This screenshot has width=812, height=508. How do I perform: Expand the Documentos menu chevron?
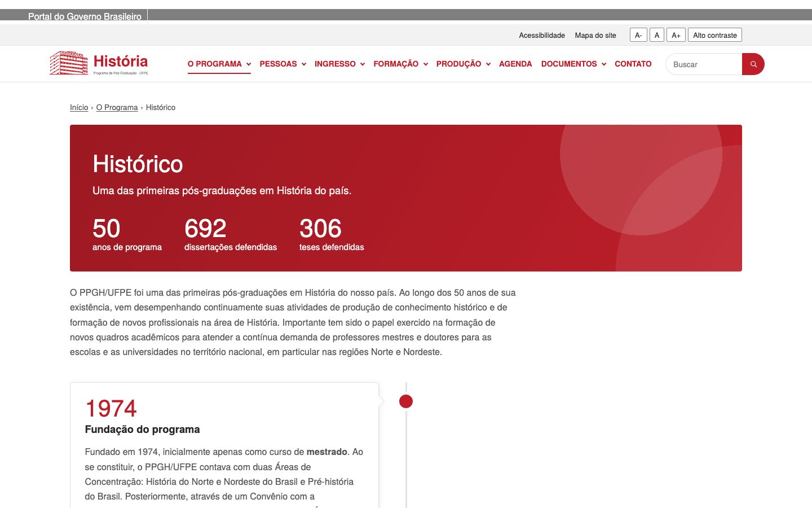pyautogui.click(x=604, y=64)
